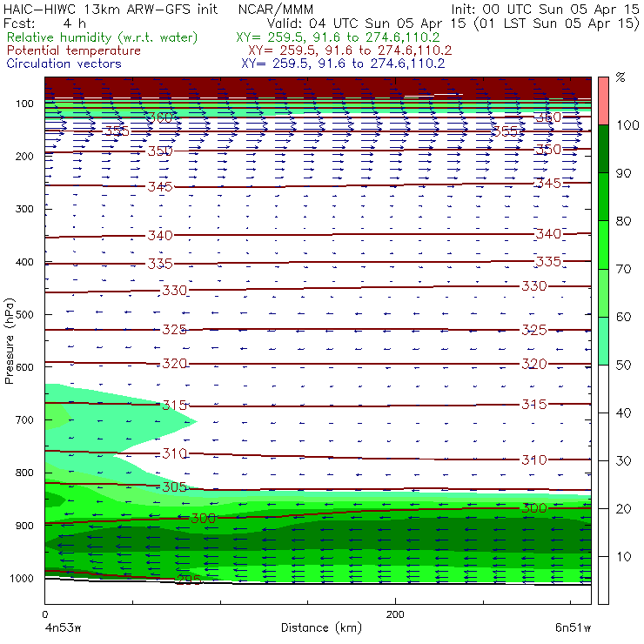
Task: Click the '500' pressure axis tick label
Action: 24,314
